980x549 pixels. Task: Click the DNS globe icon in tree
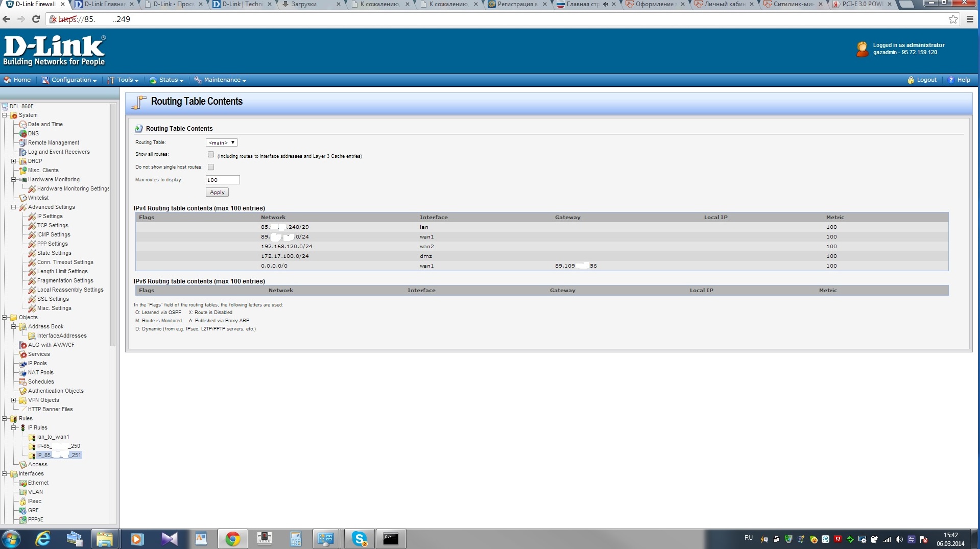pos(22,134)
